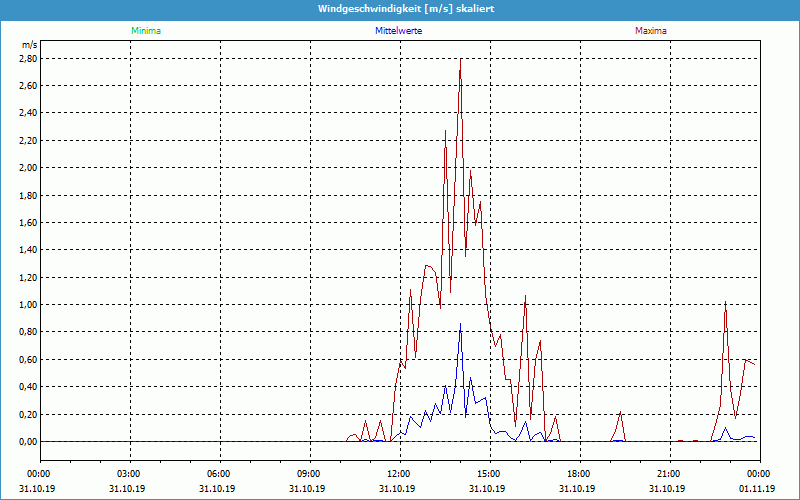Click the highest blue Mittelwerte peak

[x=460, y=324]
